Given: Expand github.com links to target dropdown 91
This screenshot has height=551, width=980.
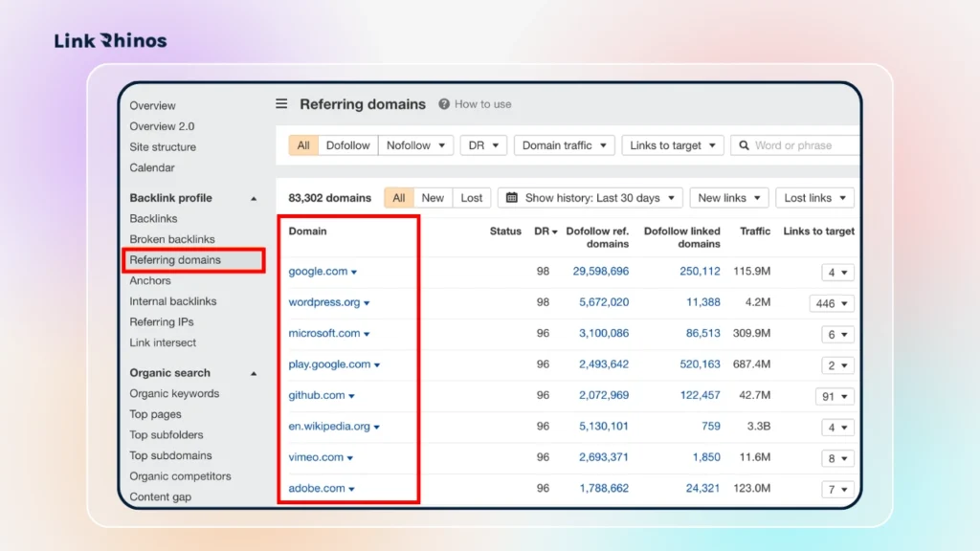Looking at the screenshot, I should click(x=835, y=397).
